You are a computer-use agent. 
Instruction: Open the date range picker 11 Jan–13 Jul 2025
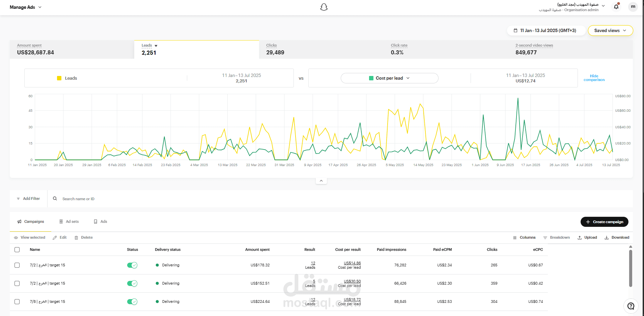(x=546, y=30)
